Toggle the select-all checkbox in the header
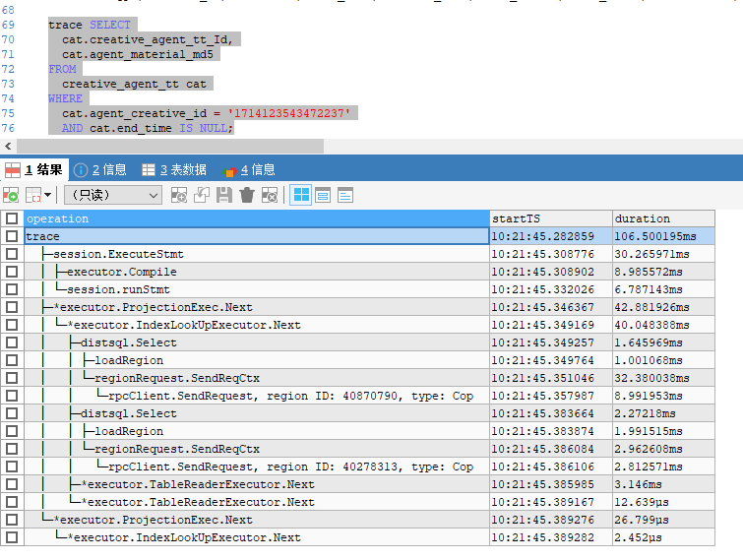The image size is (743, 560). 12,218
